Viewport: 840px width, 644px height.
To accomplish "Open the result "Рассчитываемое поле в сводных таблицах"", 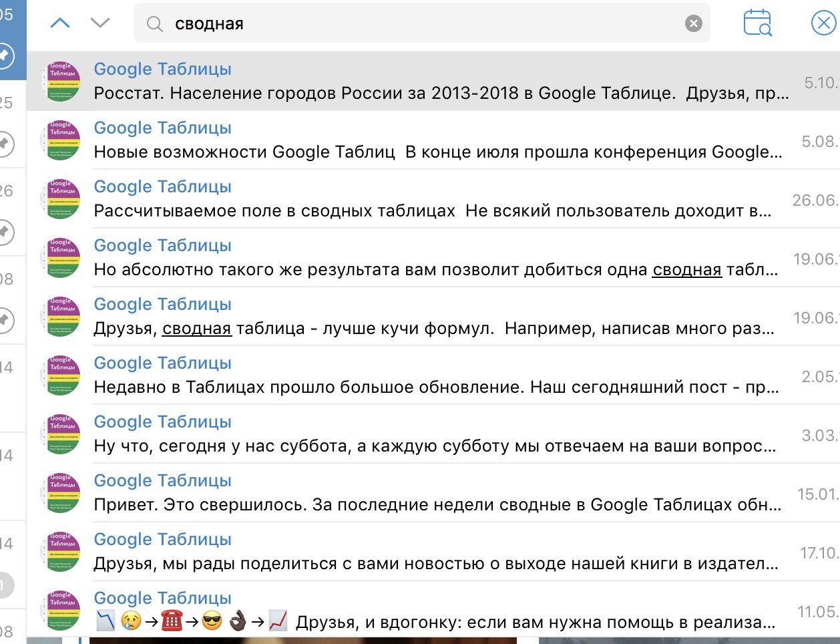I will click(433, 199).
